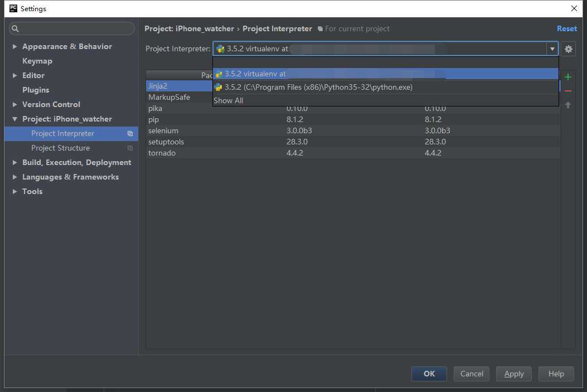Click tornado latest version 4.4.2
The height and width of the screenshot is (392, 587).
click(433, 153)
